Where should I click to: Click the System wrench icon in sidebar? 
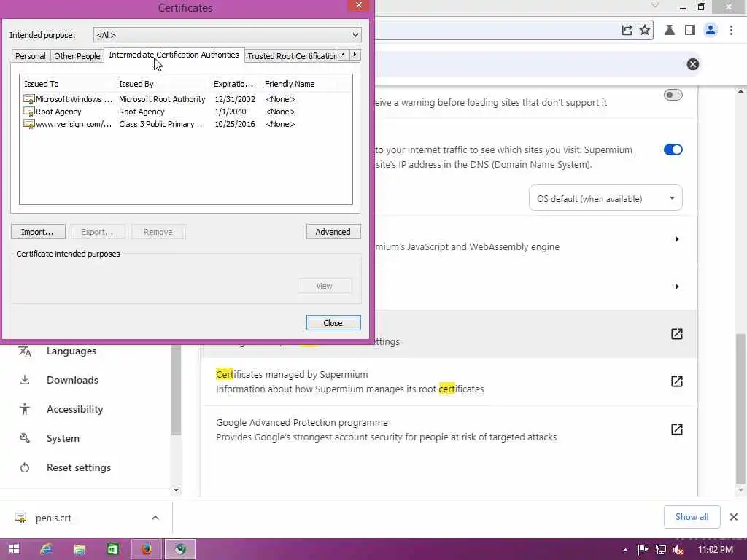(x=25, y=438)
